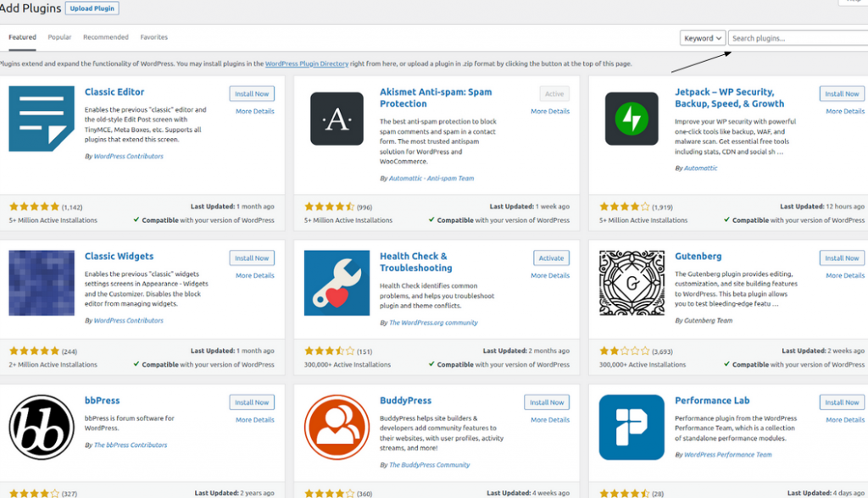The image size is (868, 498).
Task: Click the bbPress plugin logo
Action: tap(42, 427)
